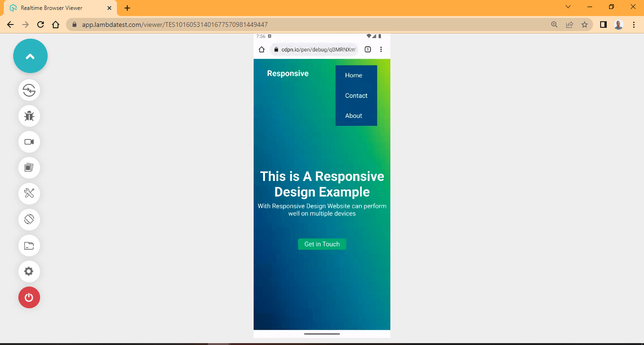Screen dimensions: 644x345
Task: Open the project folder panel
Action: pyautogui.click(x=29, y=245)
